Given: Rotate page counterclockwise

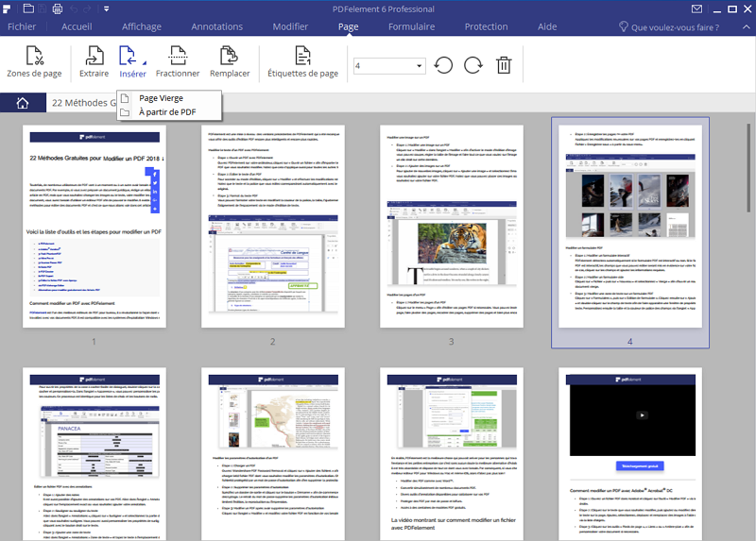Looking at the screenshot, I should tap(443, 65).
